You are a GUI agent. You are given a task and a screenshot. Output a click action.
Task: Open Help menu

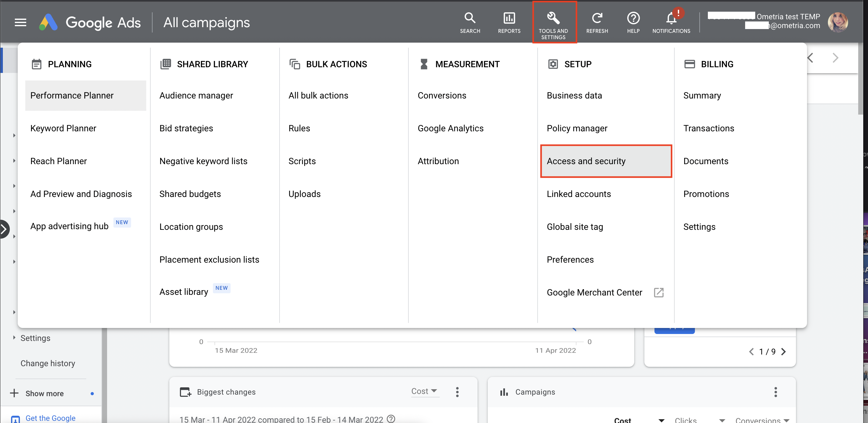633,22
